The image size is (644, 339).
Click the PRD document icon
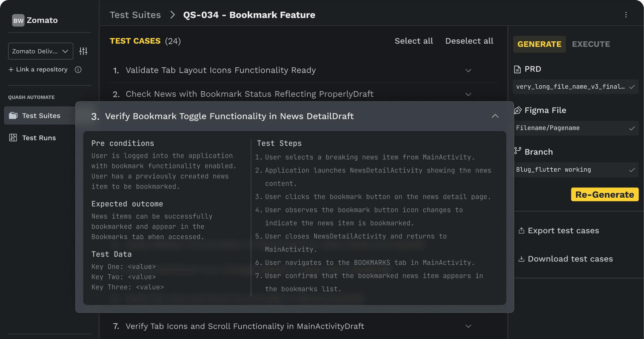(x=517, y=69)
